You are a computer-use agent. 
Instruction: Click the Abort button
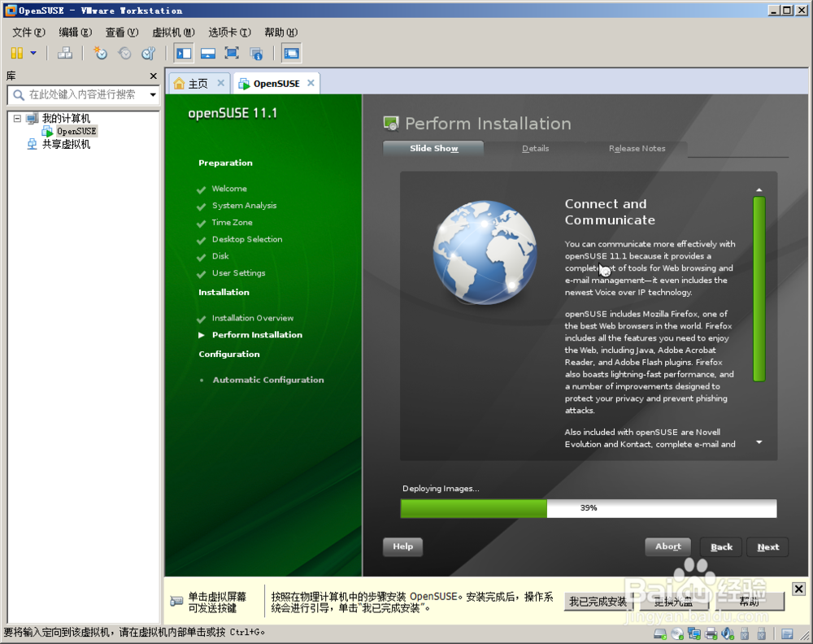667,546
